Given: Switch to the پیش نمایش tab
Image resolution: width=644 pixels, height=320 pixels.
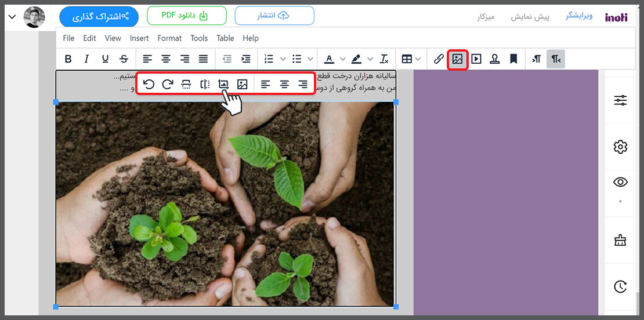Looking at the screenshot, I should pyautogui.click(x=530, y=17).
